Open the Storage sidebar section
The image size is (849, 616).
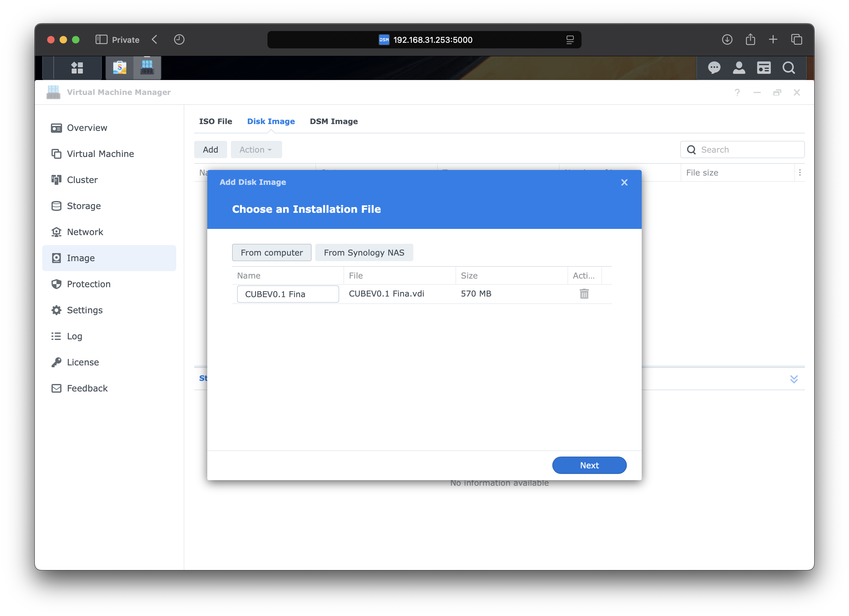coord(83,206)
